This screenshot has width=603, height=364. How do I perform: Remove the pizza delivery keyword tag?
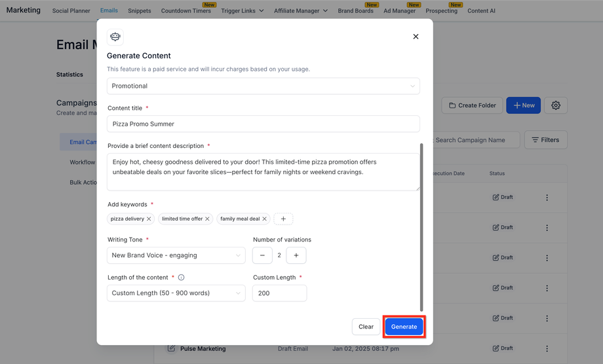[149, 219]
